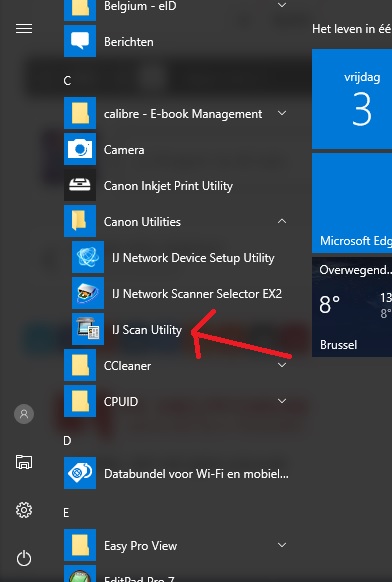Click the IJ Network Device Setup Utility icon
392x582 pixels.
88,257
